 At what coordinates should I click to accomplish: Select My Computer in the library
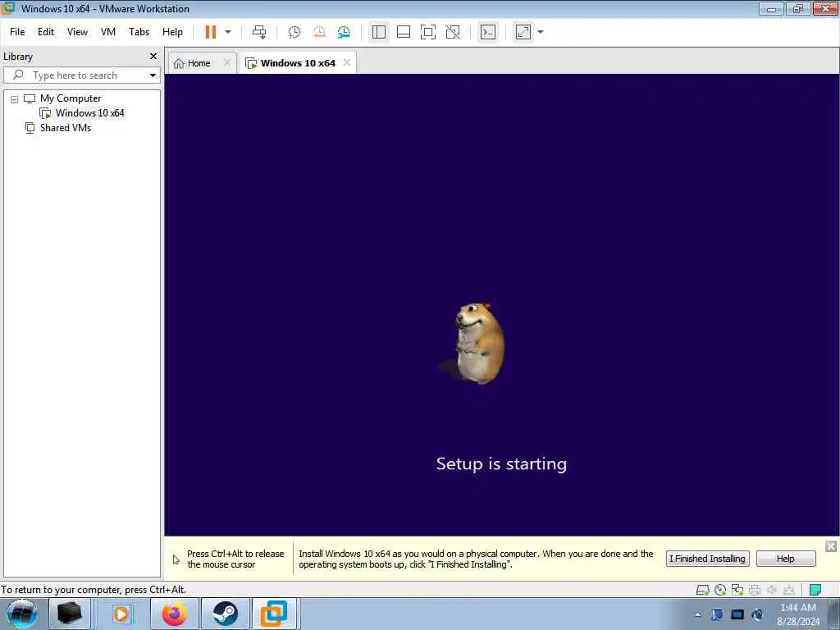tap(71, 98)
